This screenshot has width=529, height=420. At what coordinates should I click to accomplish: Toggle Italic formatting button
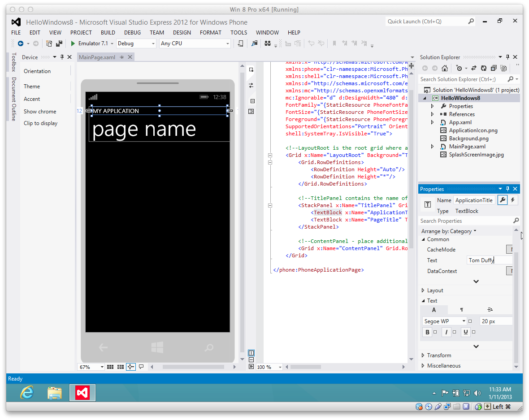[x=447, y=332]
